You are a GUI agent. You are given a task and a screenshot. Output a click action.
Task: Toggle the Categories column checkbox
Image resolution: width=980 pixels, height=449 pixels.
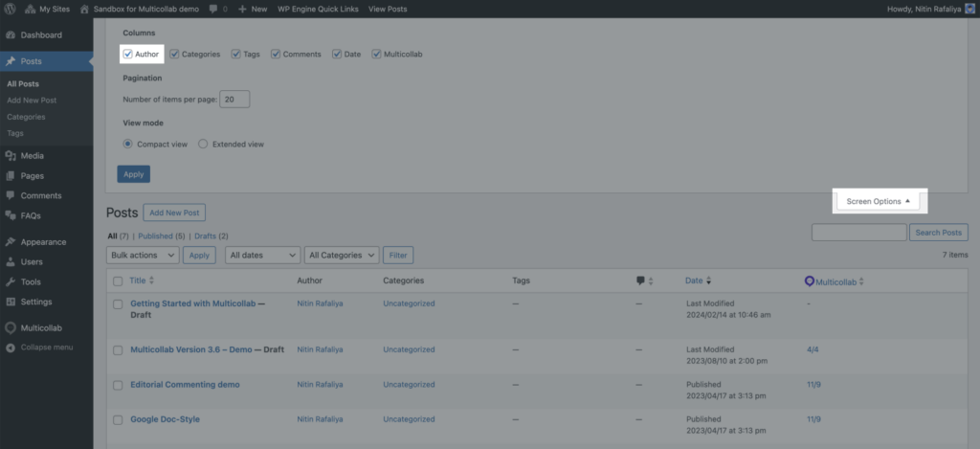pyautogui.click(x=174, y=55)
